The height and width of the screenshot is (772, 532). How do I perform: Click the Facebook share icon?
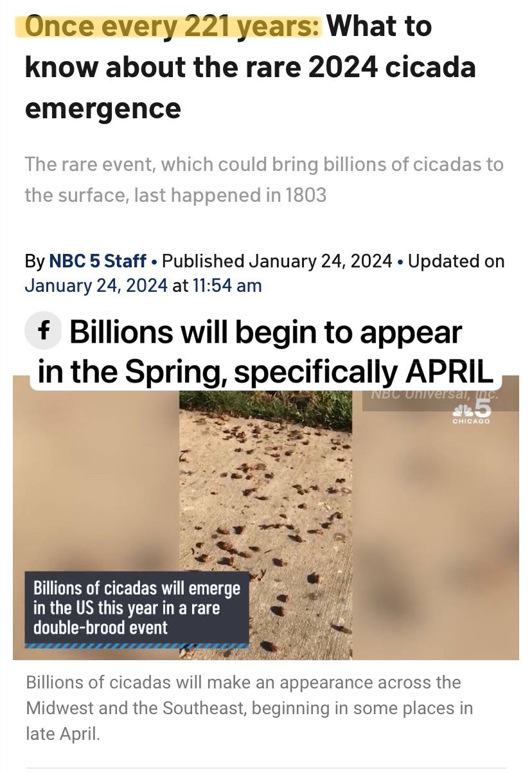43,334
